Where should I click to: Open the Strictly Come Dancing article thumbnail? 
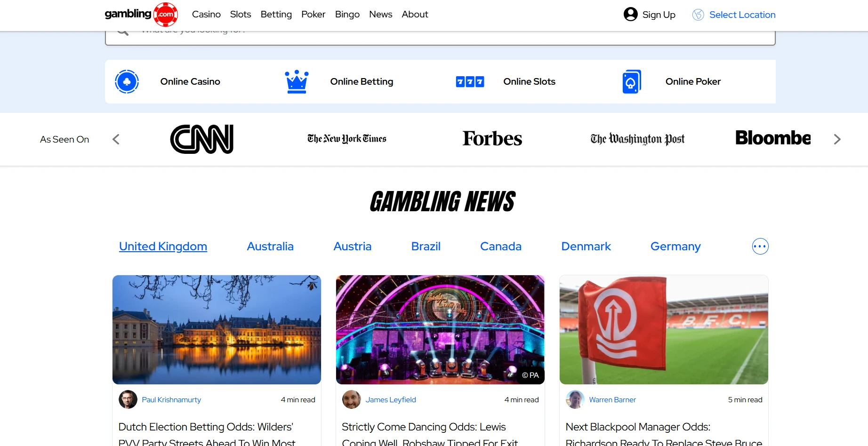click(x=440, y=329)
